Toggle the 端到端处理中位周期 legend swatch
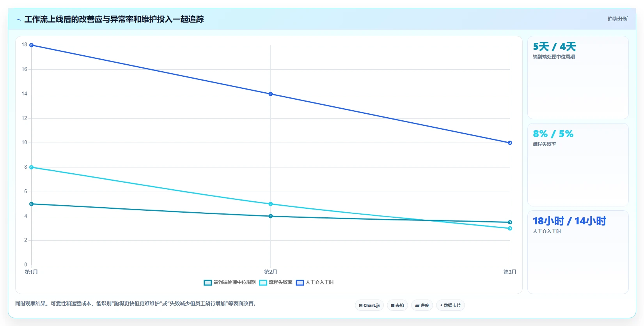 coord(208,283)
